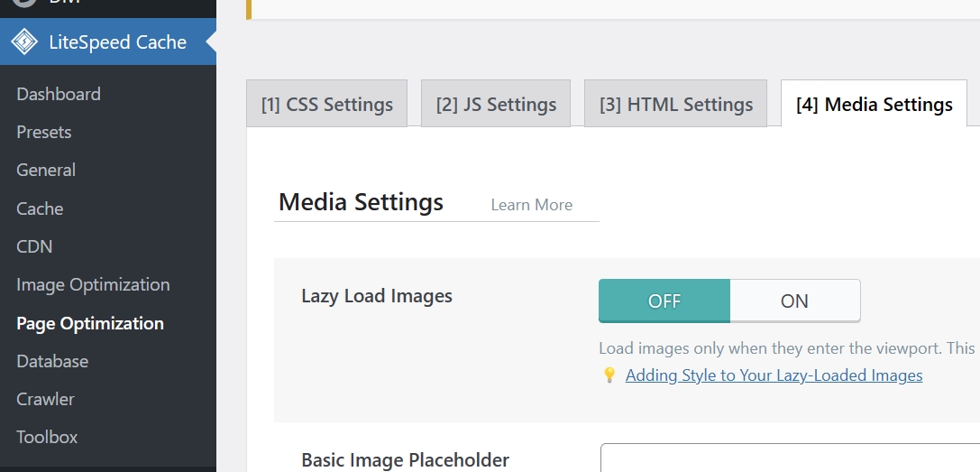980x472 pixels.
Task: Turn Lazy Load Images ON
Action: pyautogui.click(x=794, y=301)
